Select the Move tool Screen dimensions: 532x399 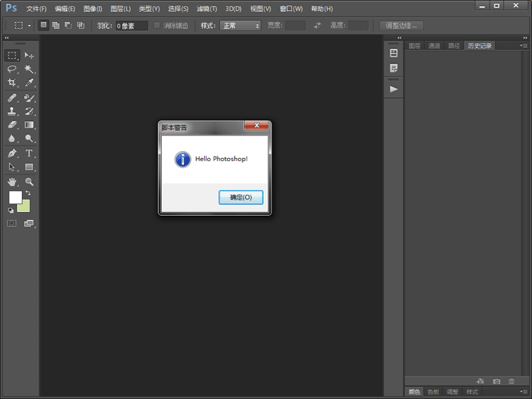[x=29, y=56]
